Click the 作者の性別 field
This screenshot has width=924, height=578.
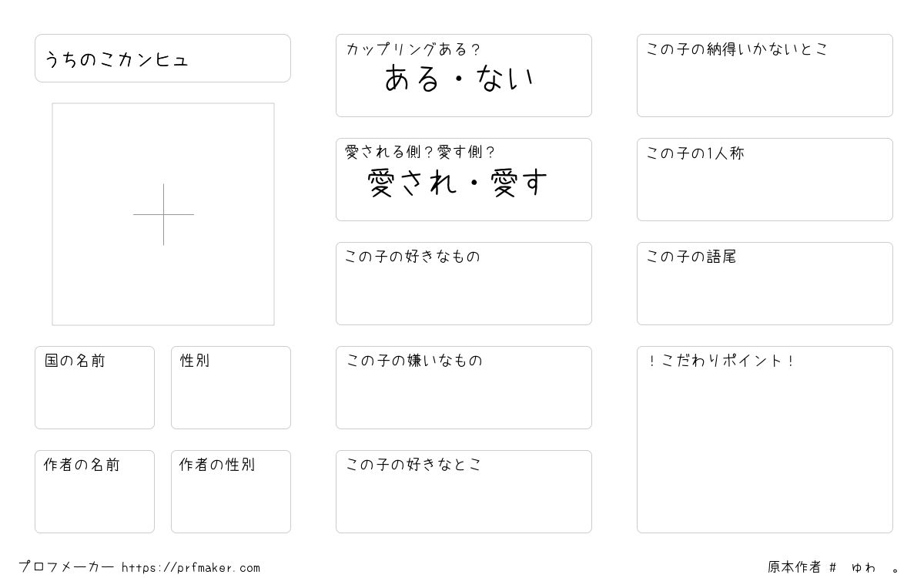click(x=231, y=492)
